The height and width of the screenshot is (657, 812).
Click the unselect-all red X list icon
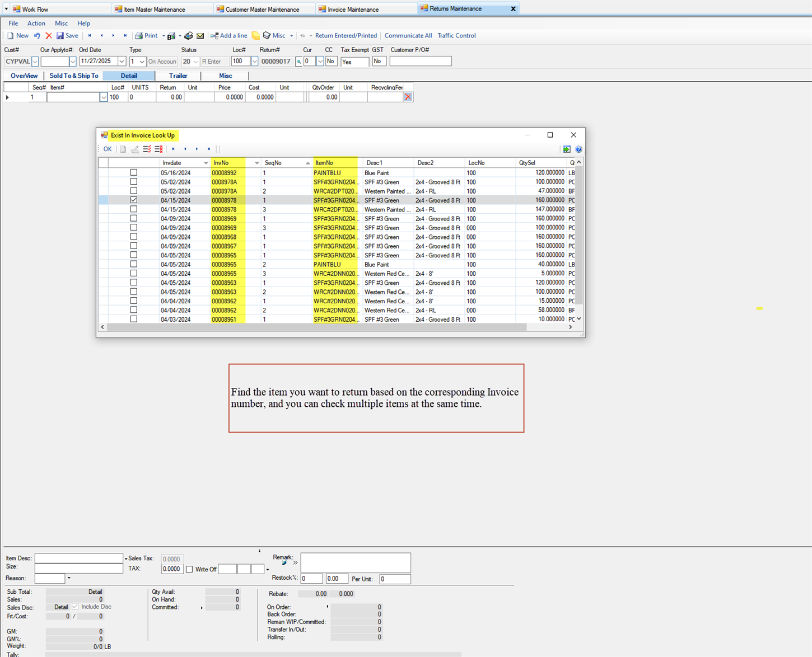click(x=158, y=149)
